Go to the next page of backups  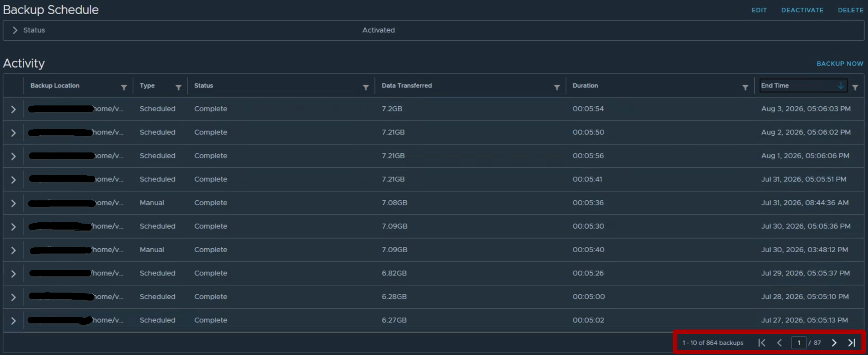pyautogui.click(x=834, y=343)
